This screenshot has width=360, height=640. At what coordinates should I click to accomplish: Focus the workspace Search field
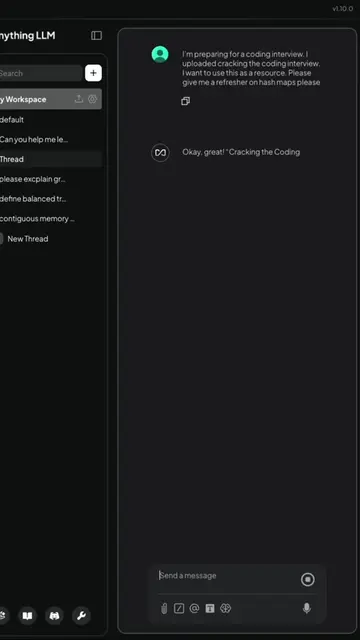40,73
